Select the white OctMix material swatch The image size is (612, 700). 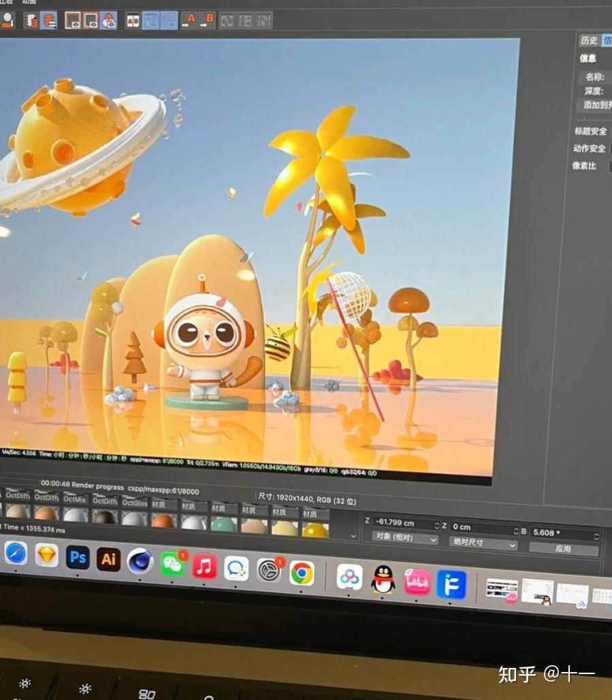(75, 514)
